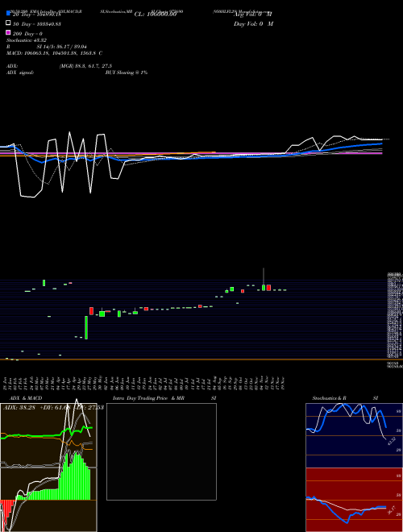
Task: Click the magenta 200 Day EMA legend swatch
Action: (8, 32)
